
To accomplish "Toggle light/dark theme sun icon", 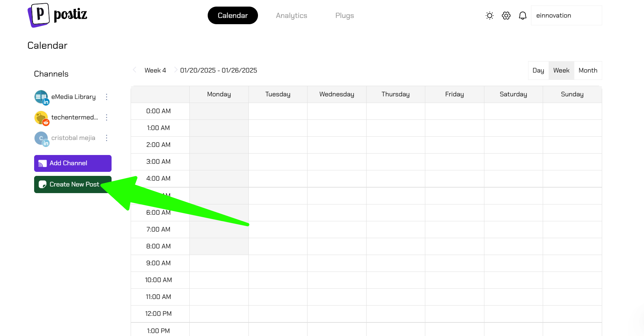I will pos(490,15).
